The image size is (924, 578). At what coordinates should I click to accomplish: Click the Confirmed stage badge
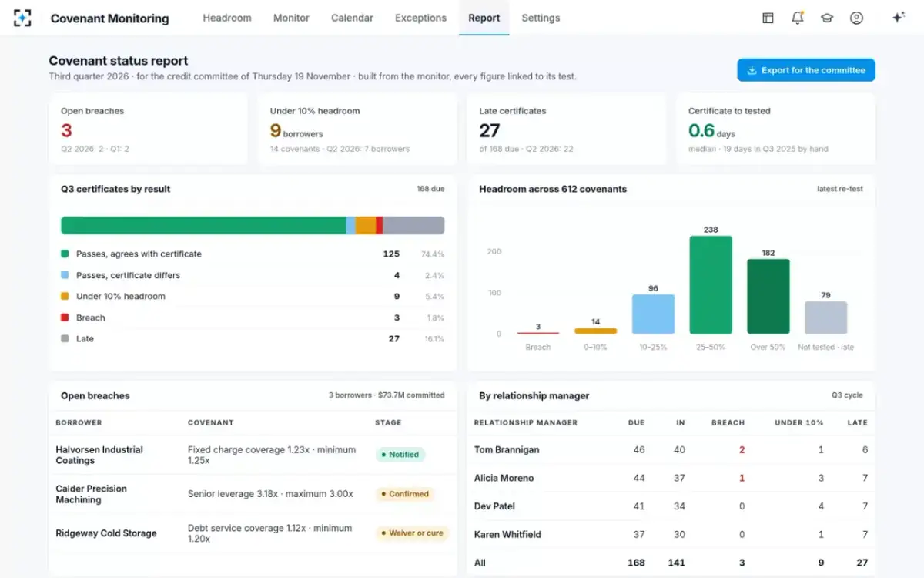click(406, 494)
